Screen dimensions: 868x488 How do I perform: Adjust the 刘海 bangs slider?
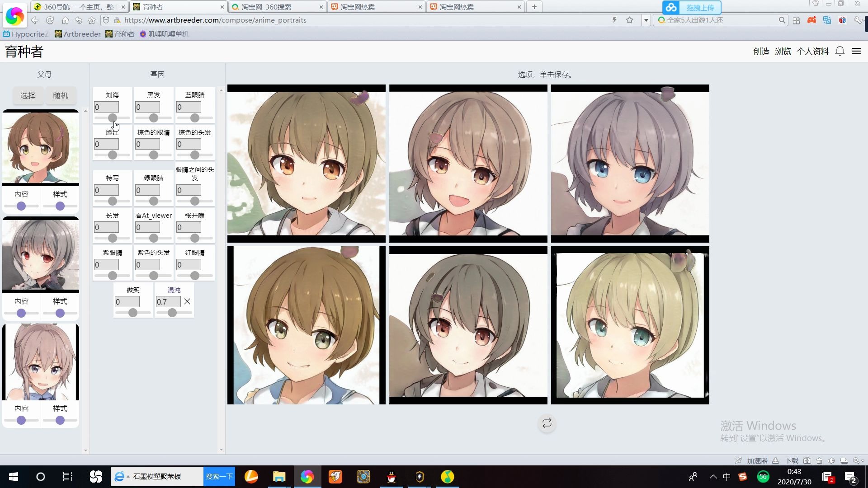(113, 118)
